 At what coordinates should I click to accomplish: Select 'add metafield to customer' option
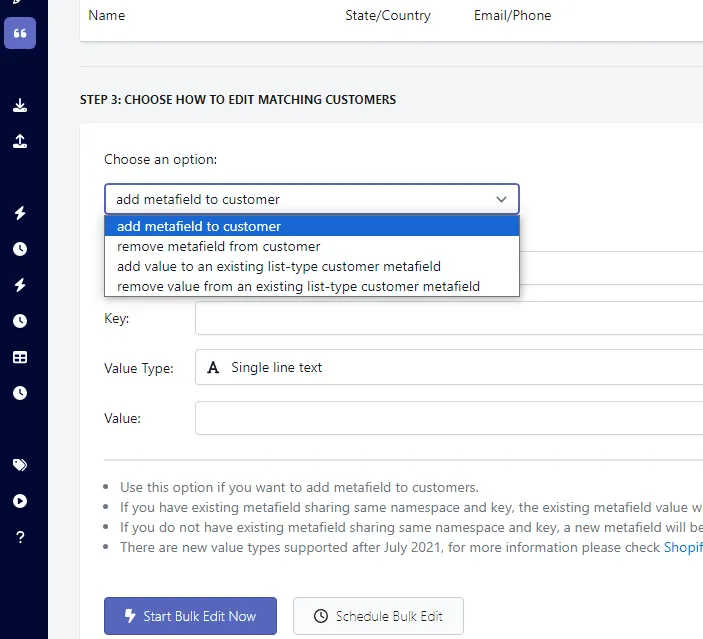(x=312, y=226)
